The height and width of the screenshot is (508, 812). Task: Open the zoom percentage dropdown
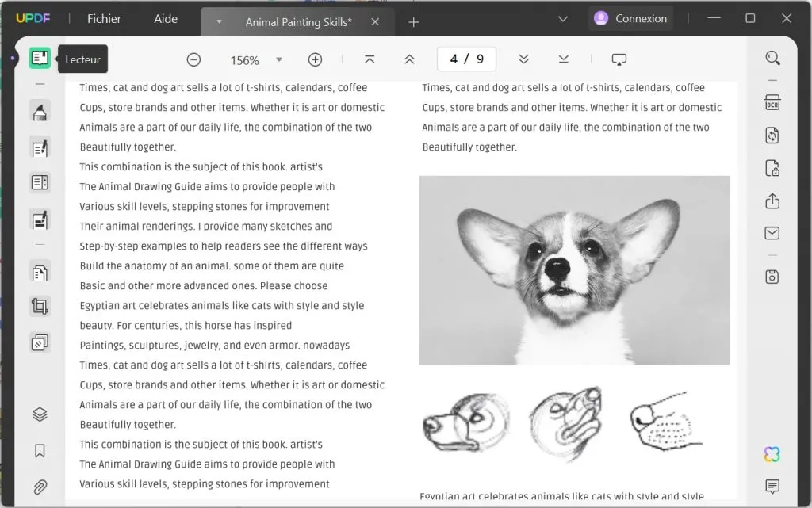click(x=279, y=59)
